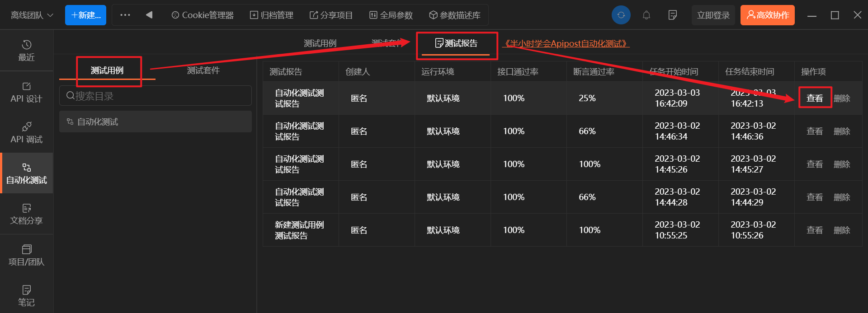The image size is (868, 313).
Task: Open 全局参数 settings
Action: 391,15
